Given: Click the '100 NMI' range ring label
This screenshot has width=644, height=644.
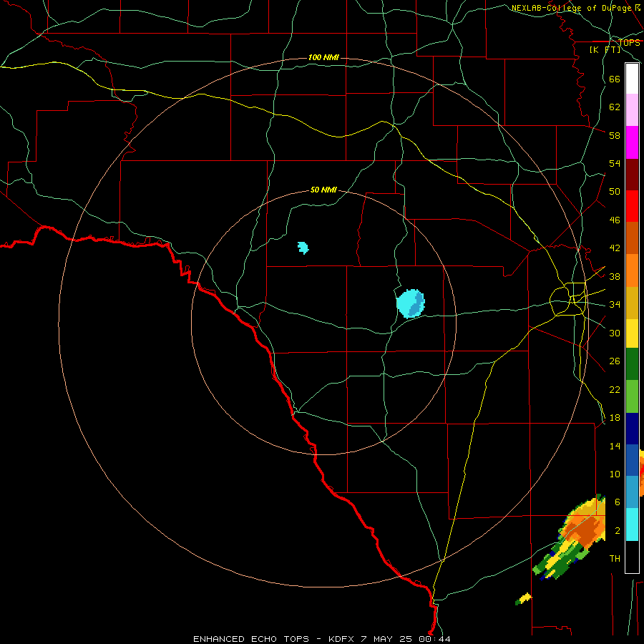Looking at the screenshot, I should point(323,57).
